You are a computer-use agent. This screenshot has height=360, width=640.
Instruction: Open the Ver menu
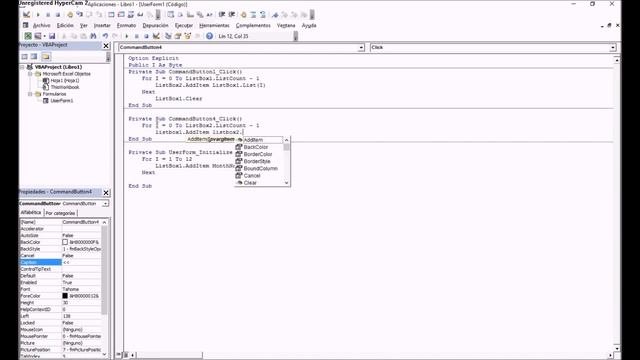click(84, 25)
